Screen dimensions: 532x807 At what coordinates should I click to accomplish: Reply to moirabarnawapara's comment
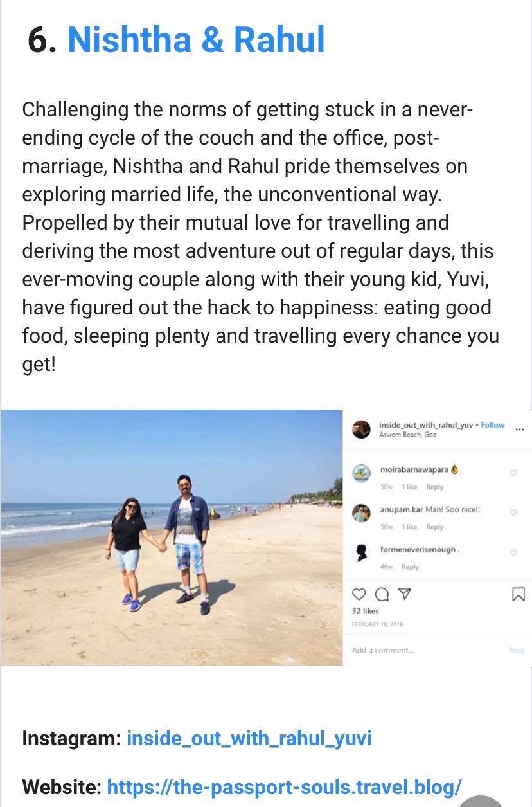coord(435,487)
